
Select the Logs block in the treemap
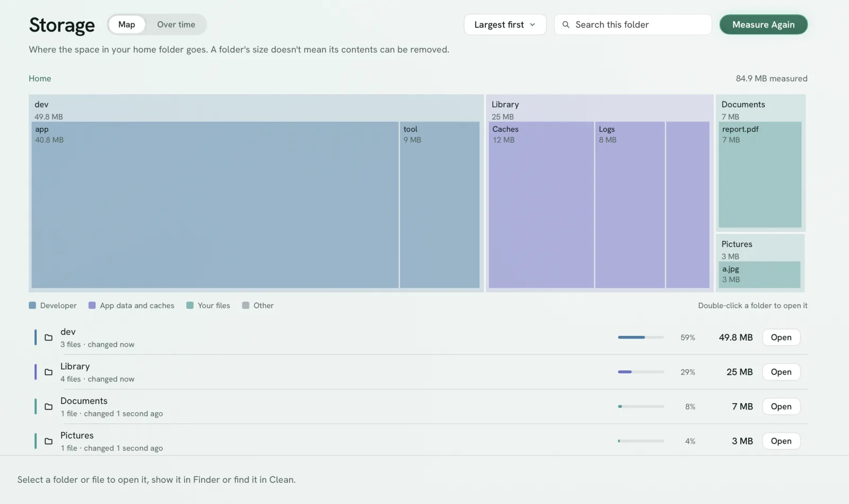[x=630, y=205]
